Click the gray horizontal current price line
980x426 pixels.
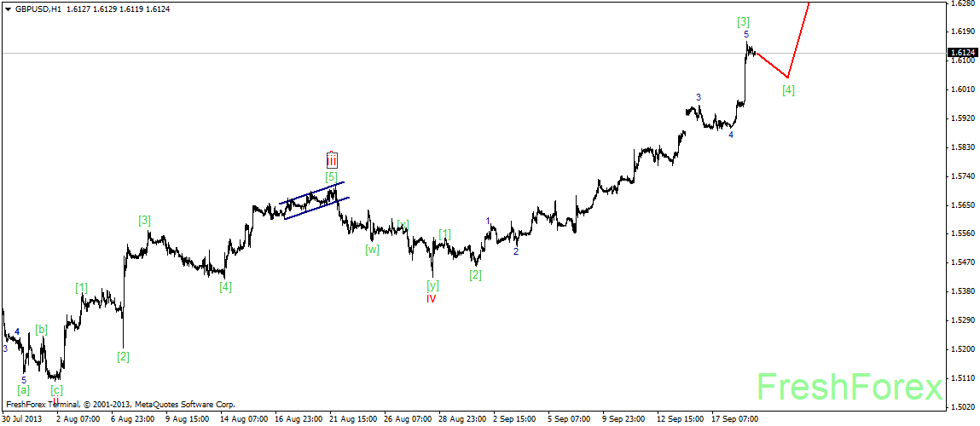point(426,53)
